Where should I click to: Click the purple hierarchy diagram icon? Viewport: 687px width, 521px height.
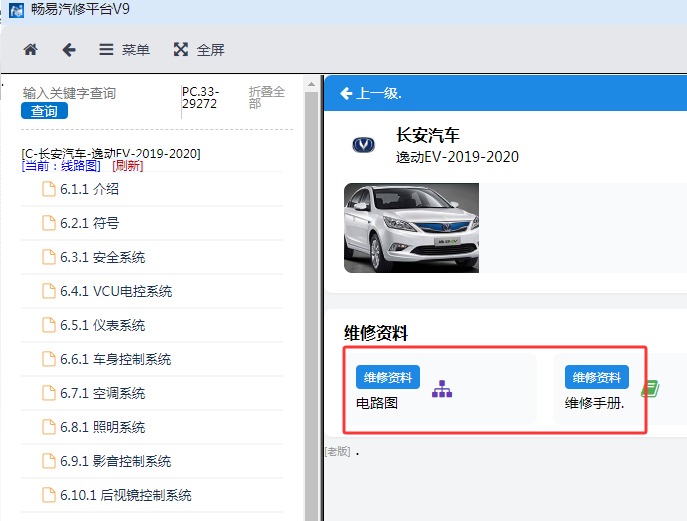[x=442, y=389]
